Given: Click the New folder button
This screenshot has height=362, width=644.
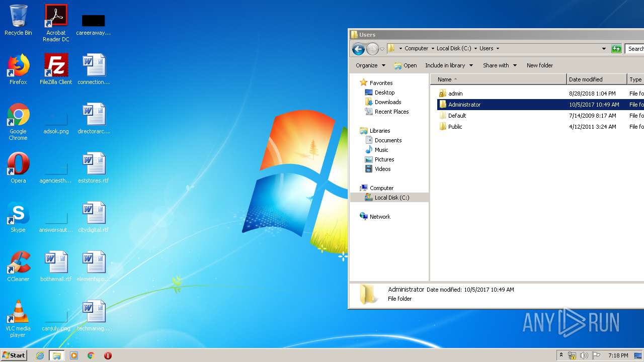Looking at the screenshot, I should pyautogui.click(x=540, y=65).
